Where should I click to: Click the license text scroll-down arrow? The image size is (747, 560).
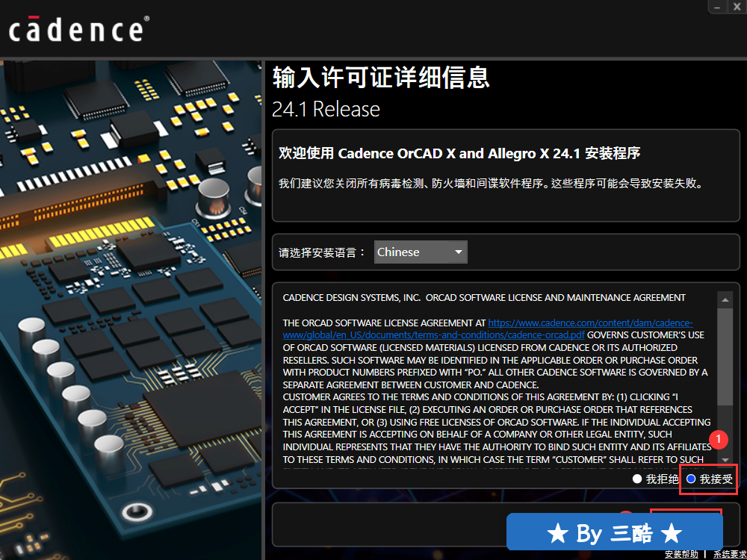point(725,460)
